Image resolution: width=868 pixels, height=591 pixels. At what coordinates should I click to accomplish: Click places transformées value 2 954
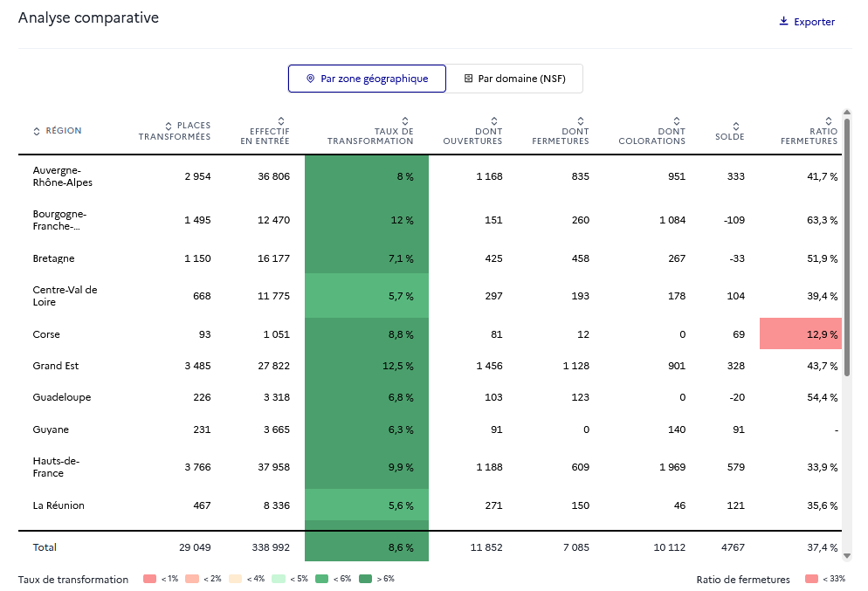(197, 176)
